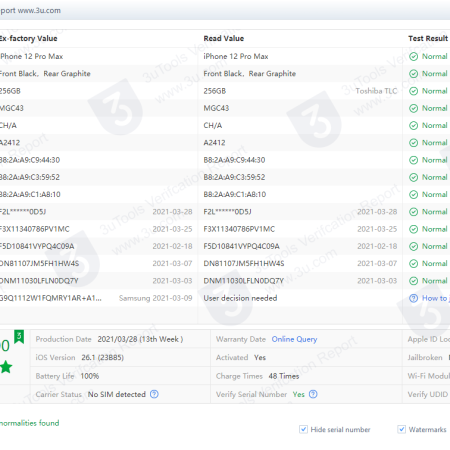Viewport: 450px width, 450px height.
Task: Click the Normal check icon in F2L******0D5J row
Action: (x=413, y=212)
